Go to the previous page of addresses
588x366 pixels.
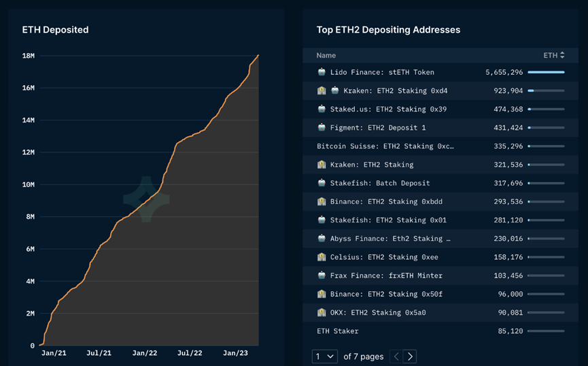[x=396, y=356]
